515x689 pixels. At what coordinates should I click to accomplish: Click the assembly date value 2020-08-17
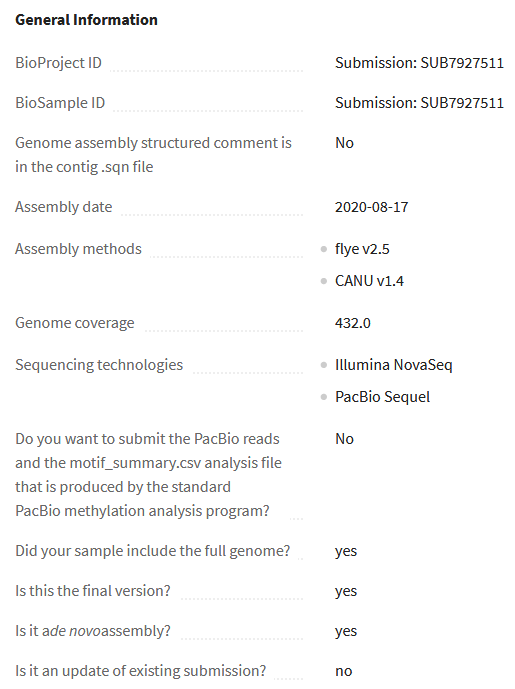click(x=372, y=207)
